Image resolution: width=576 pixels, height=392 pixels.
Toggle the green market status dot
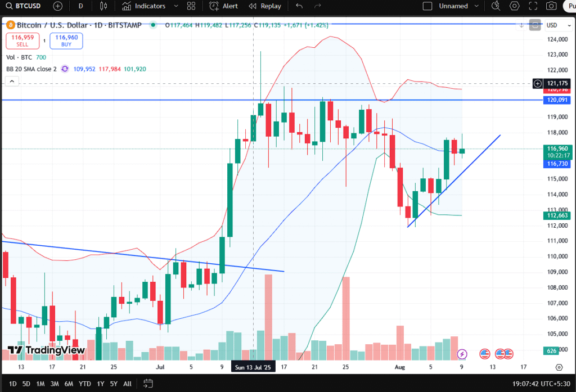click(x=153, y=25)
